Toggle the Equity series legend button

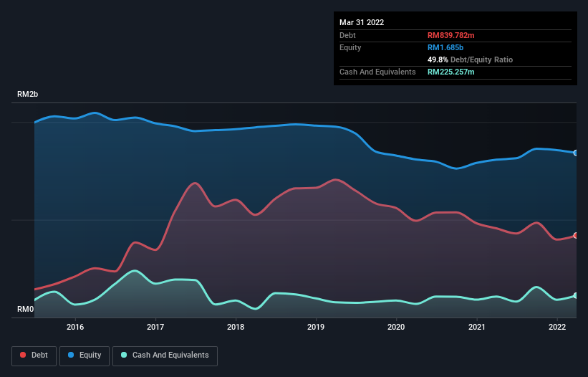tap(85, 355)
